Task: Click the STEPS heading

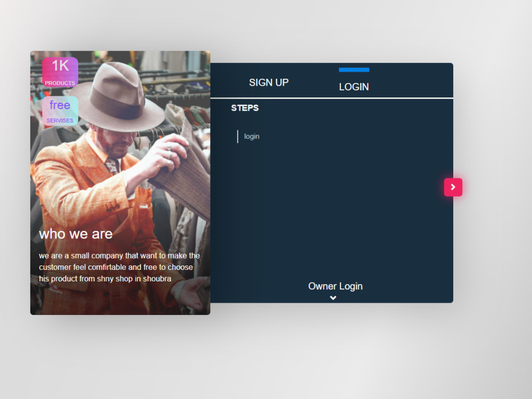Action: point(245,108)
